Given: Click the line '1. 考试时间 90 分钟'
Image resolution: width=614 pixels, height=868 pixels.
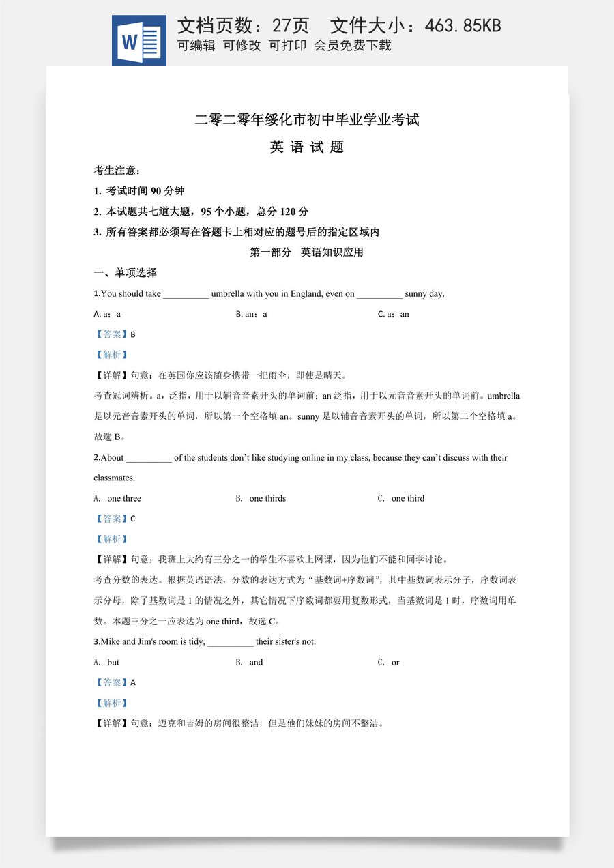Looking at the screenshot, I should (x=139, y=191).
